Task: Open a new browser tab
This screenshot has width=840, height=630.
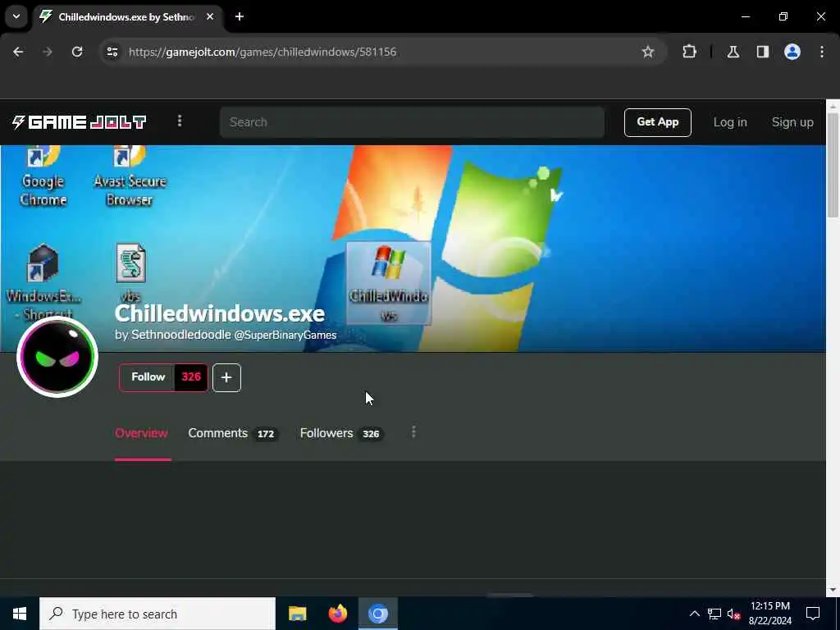Action: (240, 16)
